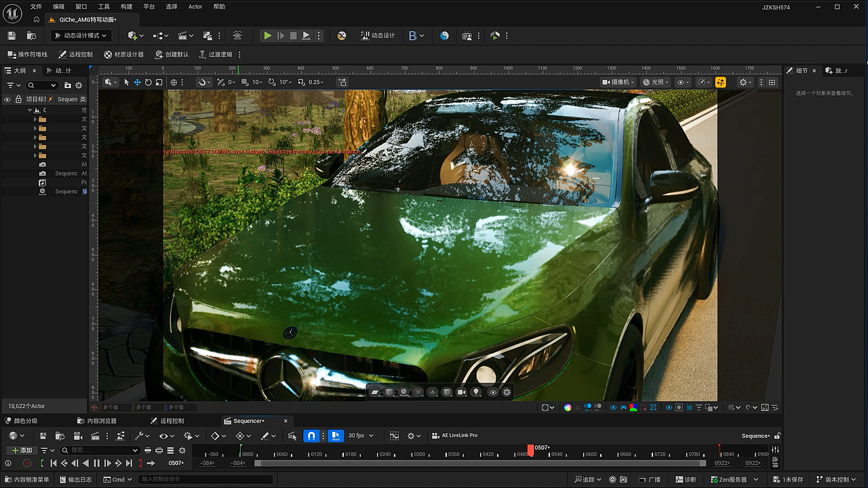Click the blue sphere toolbar icon

(x=444, y=35)
